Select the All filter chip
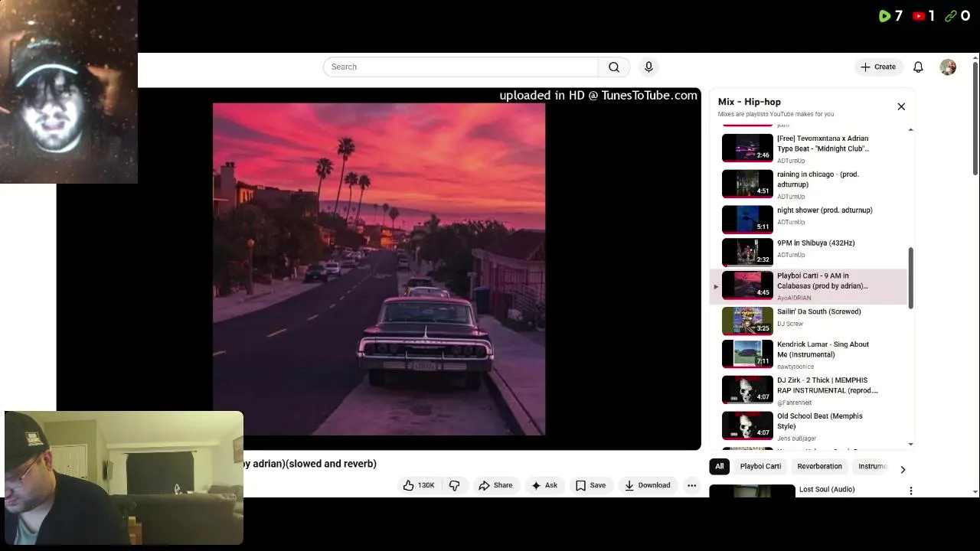The image size is (980, 551). coord(719,466)
